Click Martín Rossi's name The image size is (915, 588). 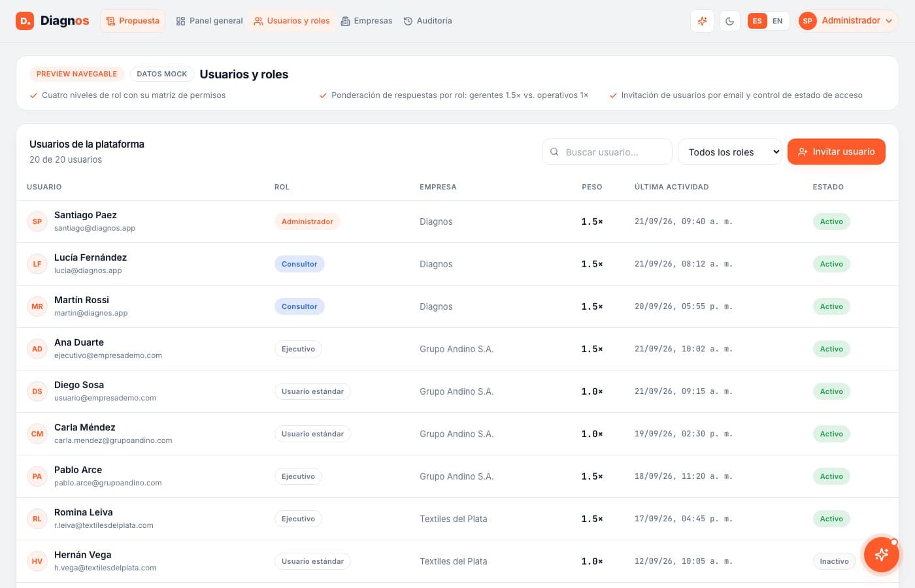(x=82, y=300)
